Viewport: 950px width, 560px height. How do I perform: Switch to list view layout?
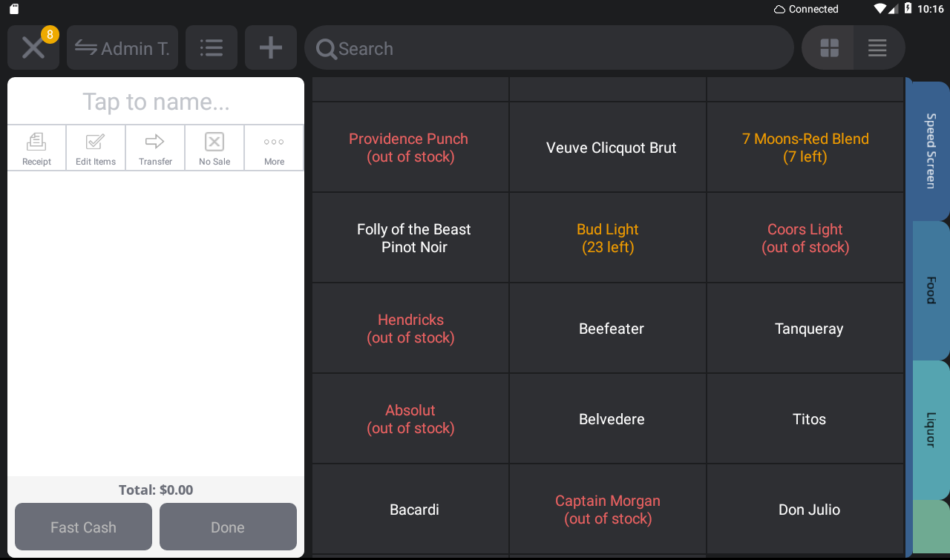tap(879, 48)
